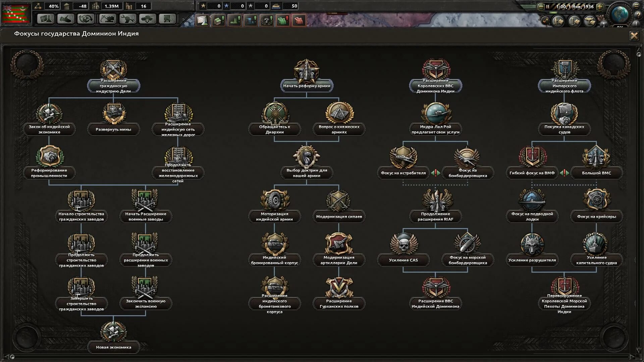Close the national focus window
Image resolution: width=644 pixels, height=362 pixels.
[x=634, y=36]
